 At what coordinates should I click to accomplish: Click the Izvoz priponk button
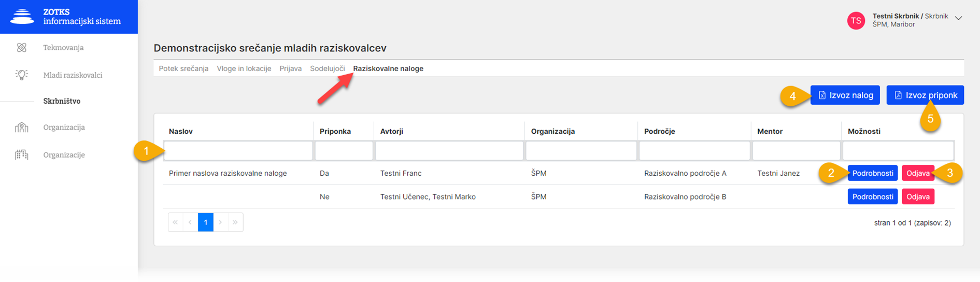(x=925, y=95)
